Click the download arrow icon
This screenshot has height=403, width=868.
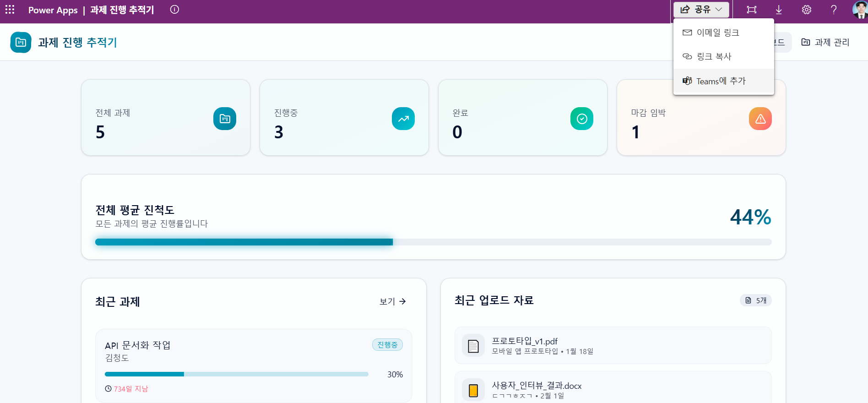coord(779,10)
